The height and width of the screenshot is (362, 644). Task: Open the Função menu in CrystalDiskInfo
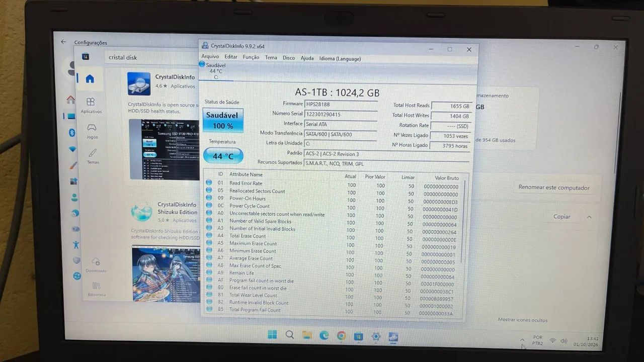[x=251, y=57]
